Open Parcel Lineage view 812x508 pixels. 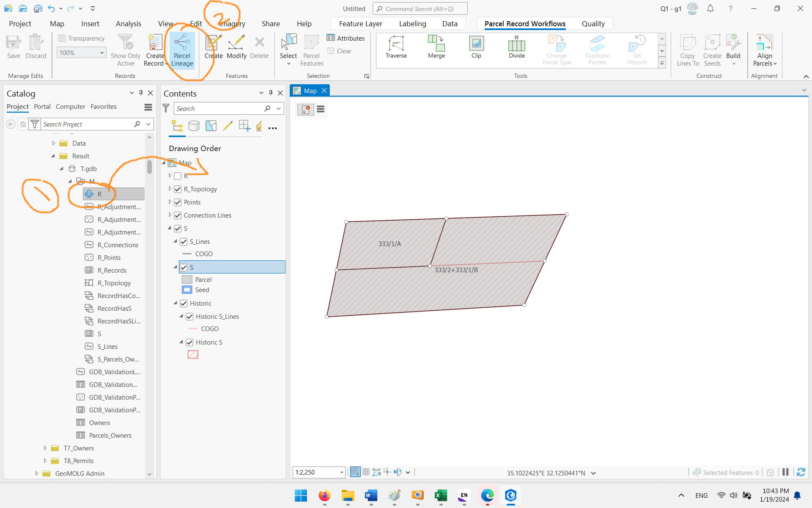point(182,50)
